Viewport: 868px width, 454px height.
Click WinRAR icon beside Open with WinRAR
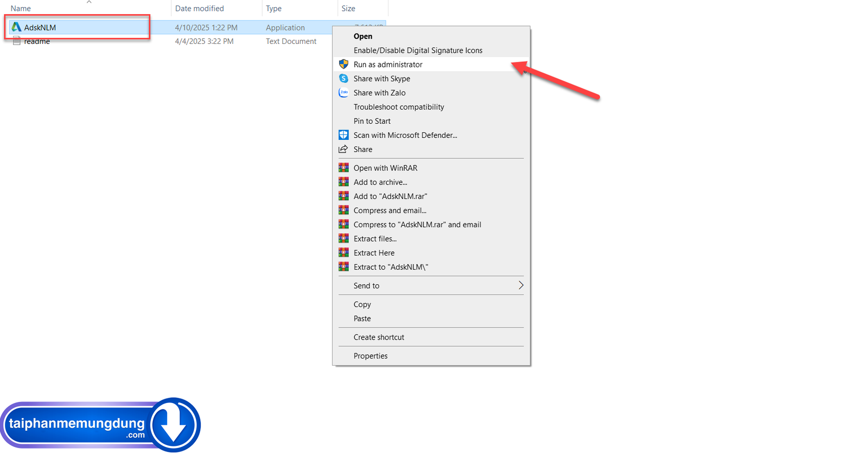[343, 168]
